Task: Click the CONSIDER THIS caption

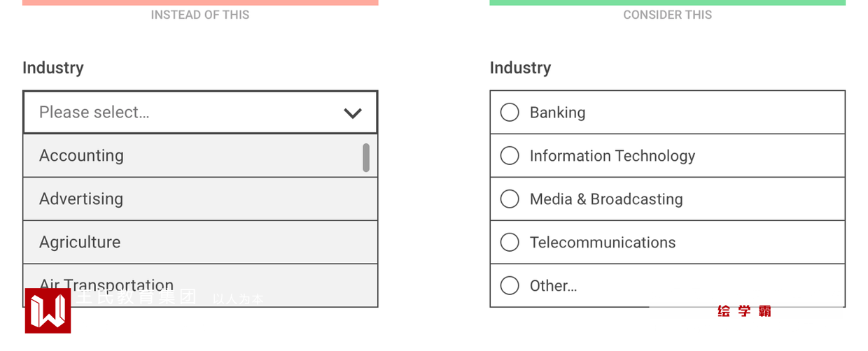Action: (667, 15)
